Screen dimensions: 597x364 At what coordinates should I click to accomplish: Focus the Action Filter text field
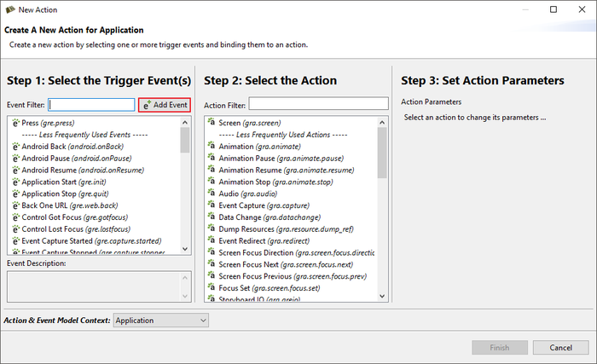coord(318,103)
